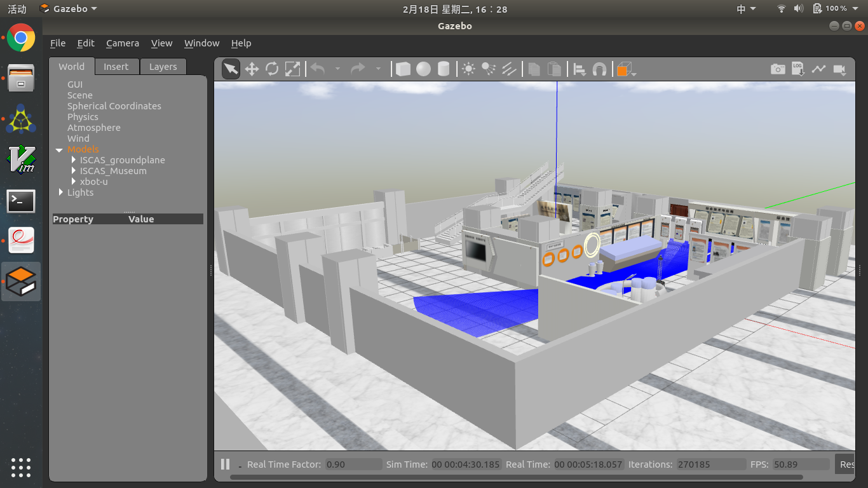868x488 pixels.
Task: Insert a box shape
Action: tap(403, 69)
